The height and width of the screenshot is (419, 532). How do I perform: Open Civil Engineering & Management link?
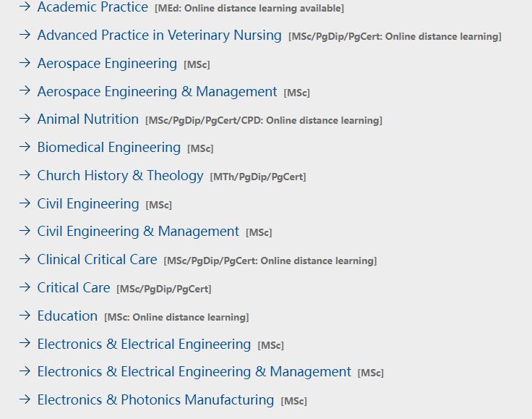click(138, 232)
